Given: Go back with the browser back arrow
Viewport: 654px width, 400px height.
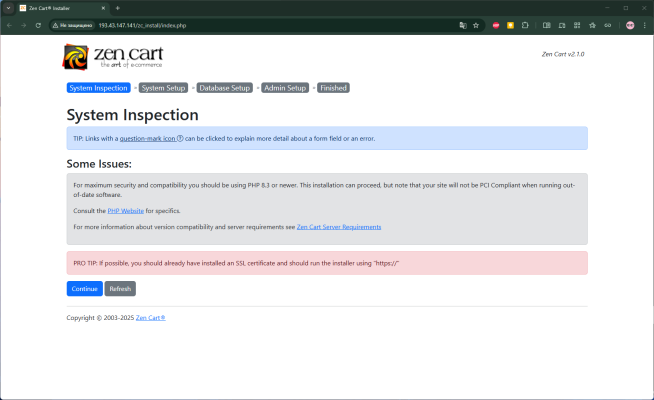Looking at the screenshot, I should pyautogui.click(x=9, y=24).
